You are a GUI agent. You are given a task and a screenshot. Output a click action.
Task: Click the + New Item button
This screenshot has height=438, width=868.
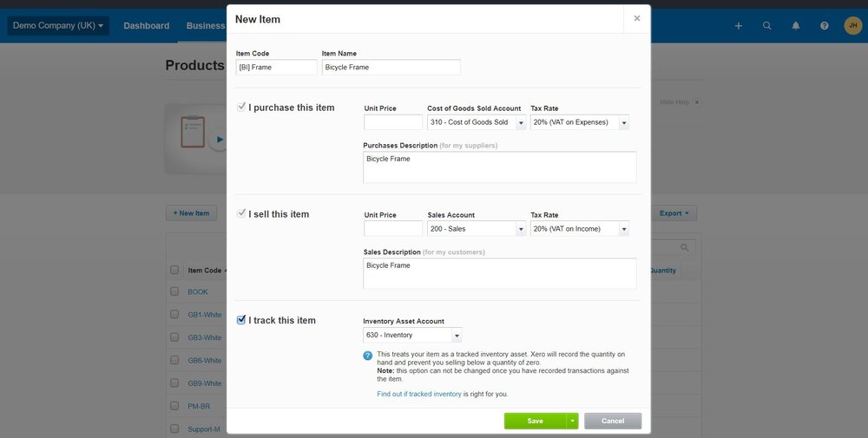tap(192, 212)
